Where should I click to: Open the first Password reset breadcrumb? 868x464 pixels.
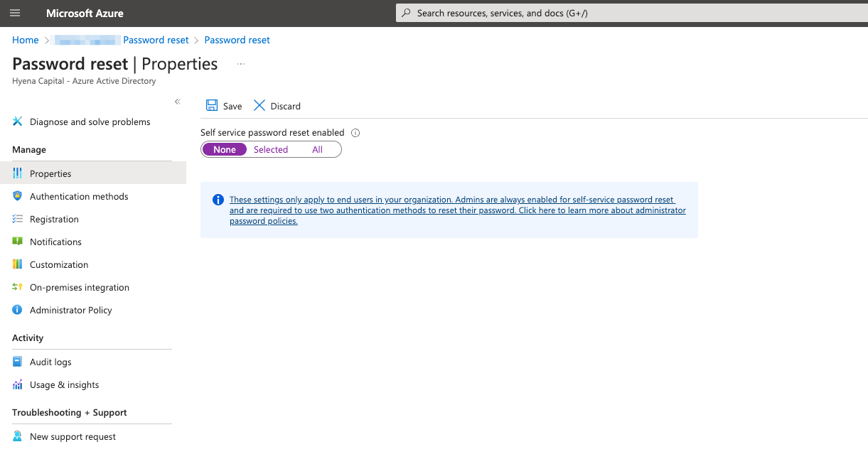pyautogui.click(x=156, y=40)
